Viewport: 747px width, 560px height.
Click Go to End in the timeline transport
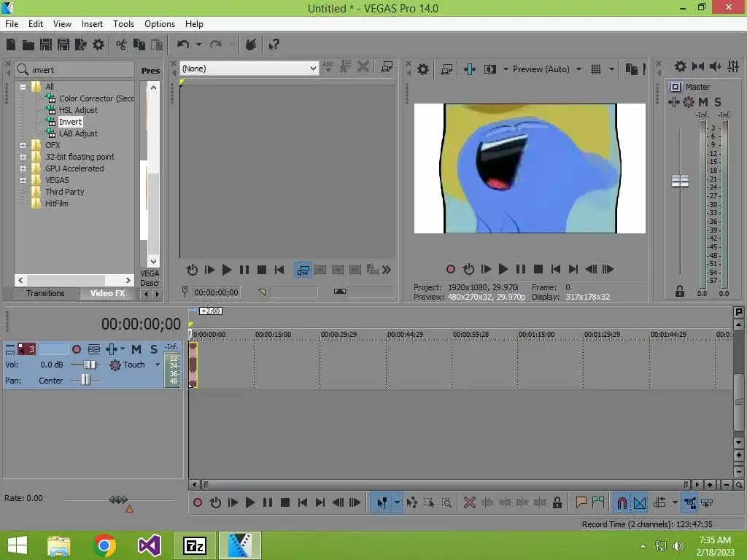point(320,502)
